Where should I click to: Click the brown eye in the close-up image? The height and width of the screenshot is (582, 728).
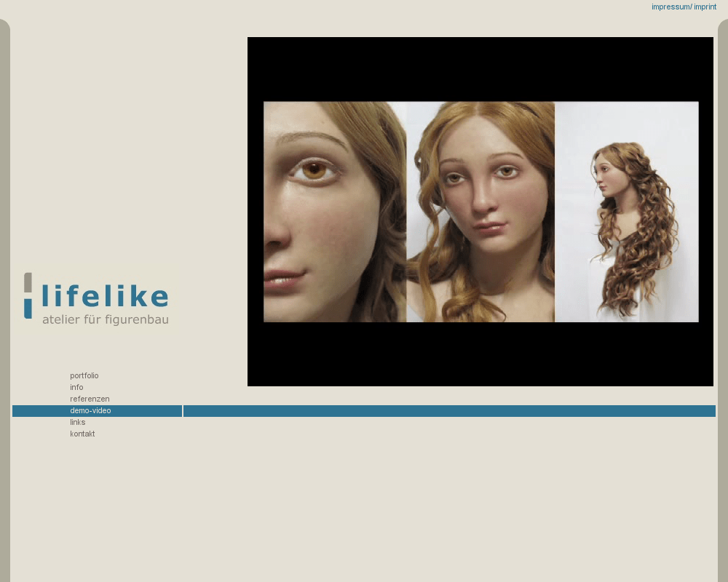(314, 170)
